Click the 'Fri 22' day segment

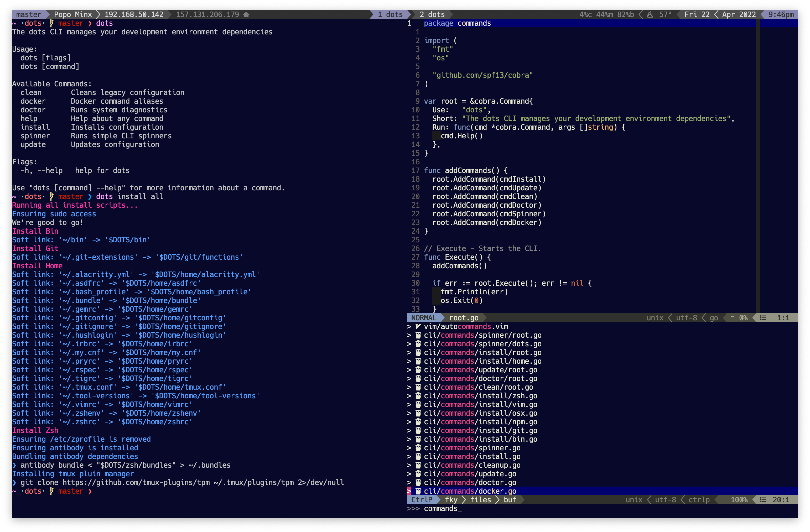click(697, 14)
